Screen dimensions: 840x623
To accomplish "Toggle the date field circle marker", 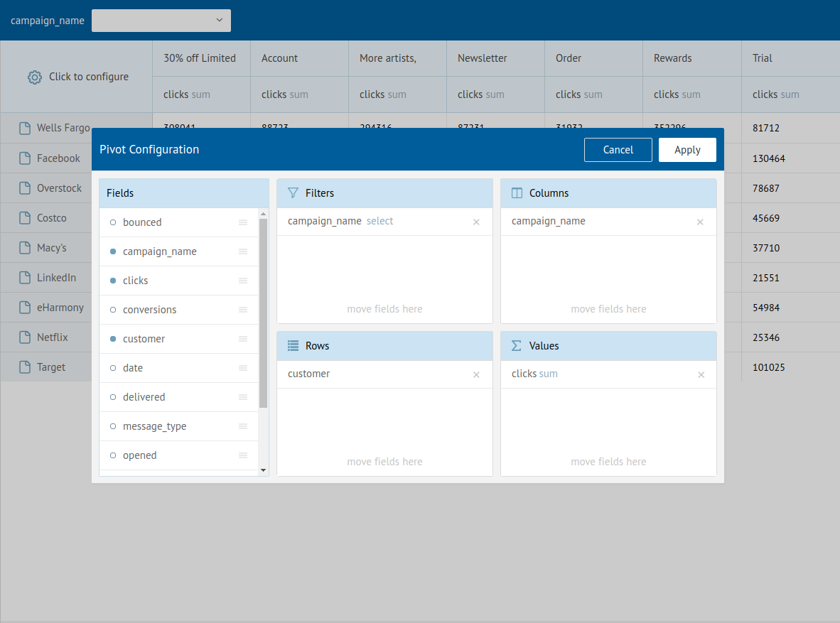I will 113,368.
